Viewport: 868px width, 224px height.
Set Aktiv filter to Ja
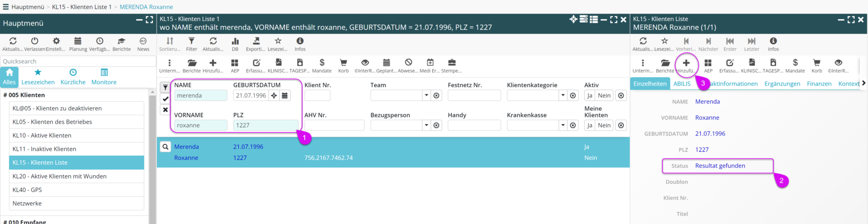590,95
